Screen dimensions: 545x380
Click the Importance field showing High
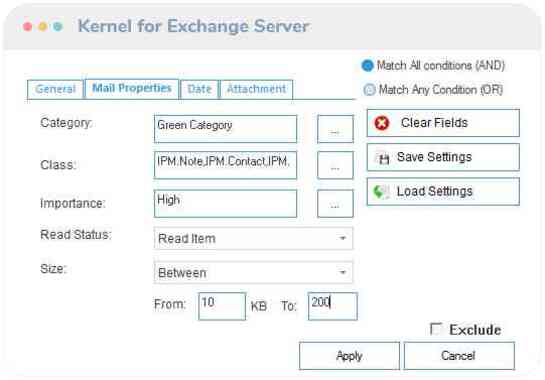coord(226,203)
